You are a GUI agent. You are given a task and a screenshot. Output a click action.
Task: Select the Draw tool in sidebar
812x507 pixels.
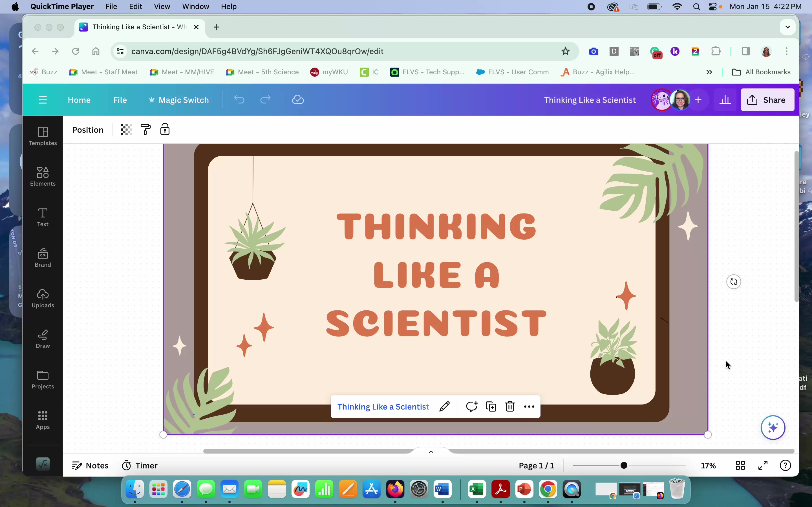tap(43, 339)
